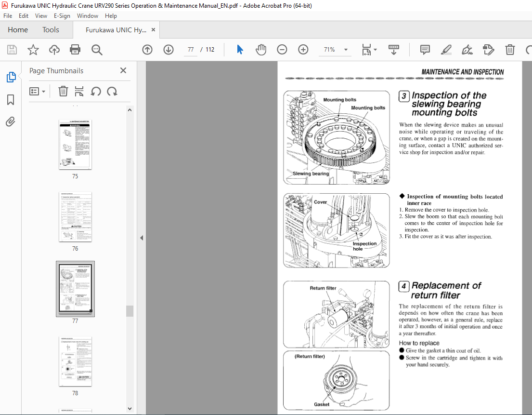
Task: Upload the file with the cloud arrow icon
Action: (x=54, y=50)
